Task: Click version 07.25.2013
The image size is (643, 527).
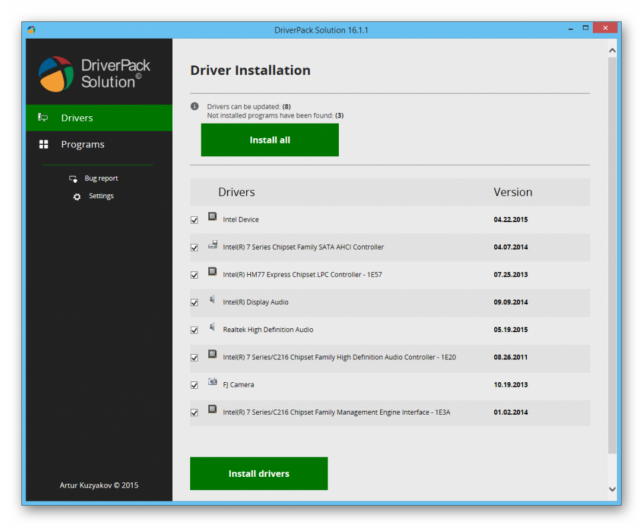Action: 511,274
